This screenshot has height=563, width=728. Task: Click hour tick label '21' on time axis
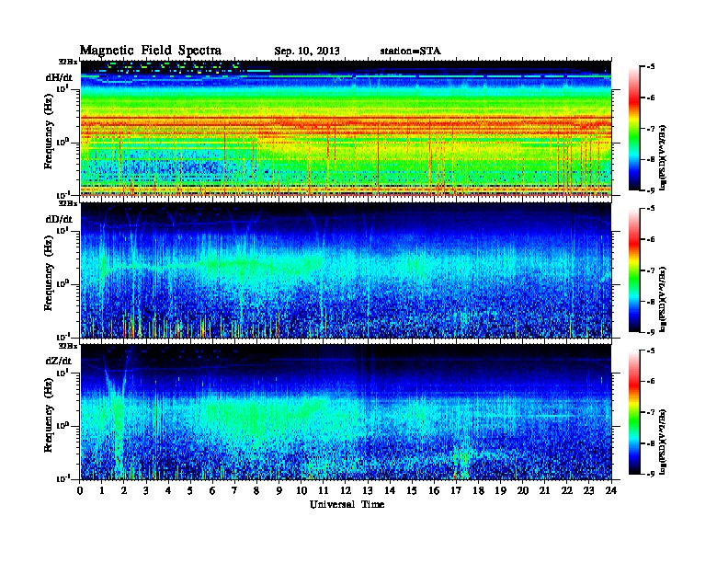click(544, 491)
